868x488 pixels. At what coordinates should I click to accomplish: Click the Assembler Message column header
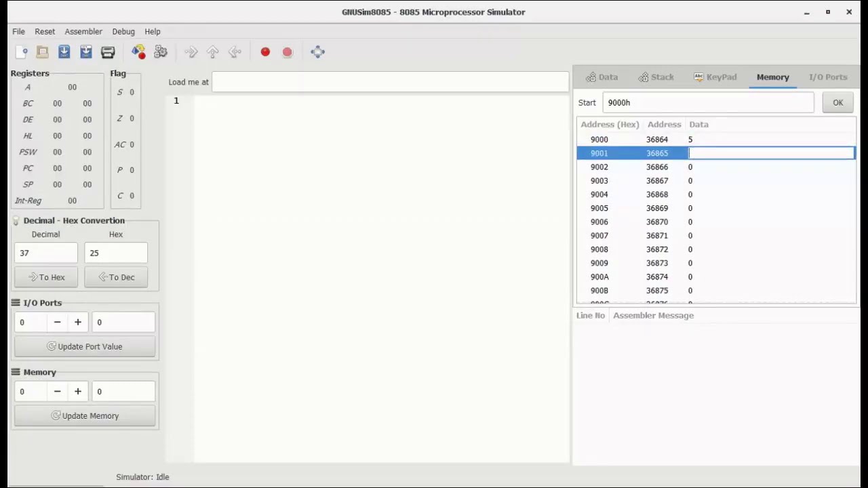tap(654, 316)
